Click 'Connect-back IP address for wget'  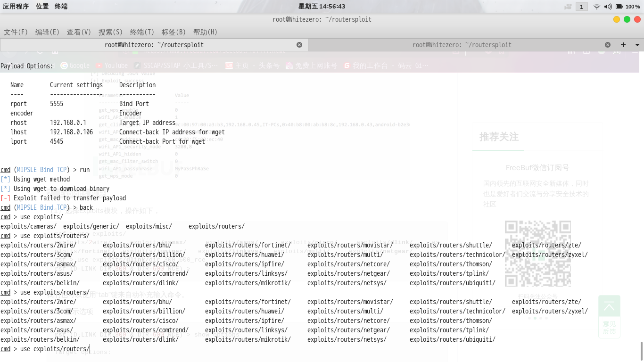click(172, 132)
